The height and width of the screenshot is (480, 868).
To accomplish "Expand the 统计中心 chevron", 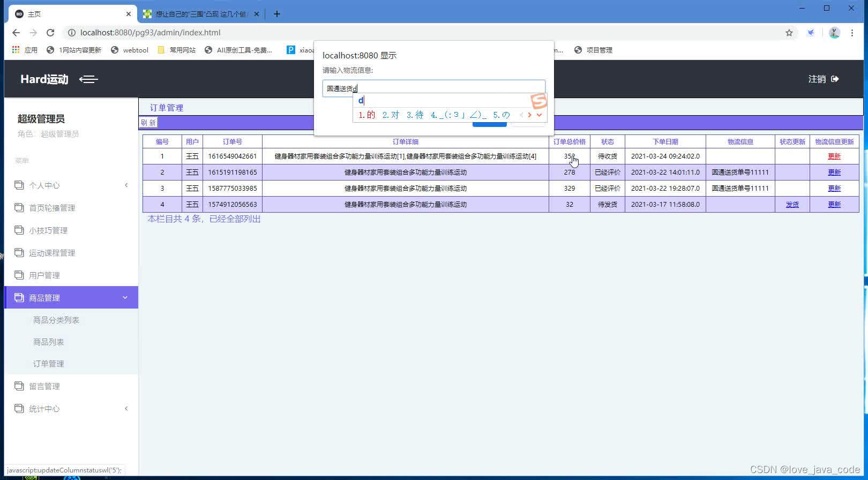I will (126, 409).
